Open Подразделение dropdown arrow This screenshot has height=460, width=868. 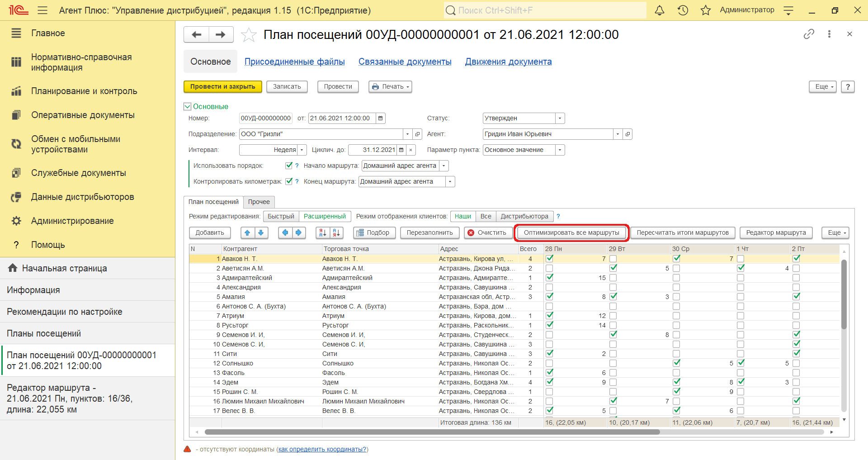[407, 134]
